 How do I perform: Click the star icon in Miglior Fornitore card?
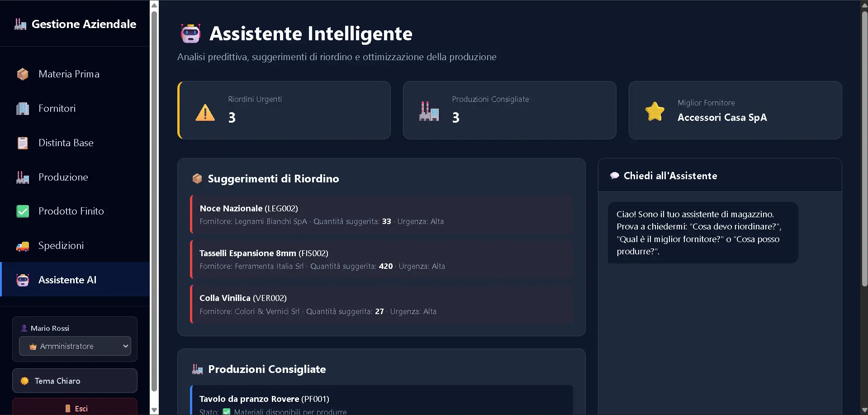pyautogui.click(x=655, y=111)
